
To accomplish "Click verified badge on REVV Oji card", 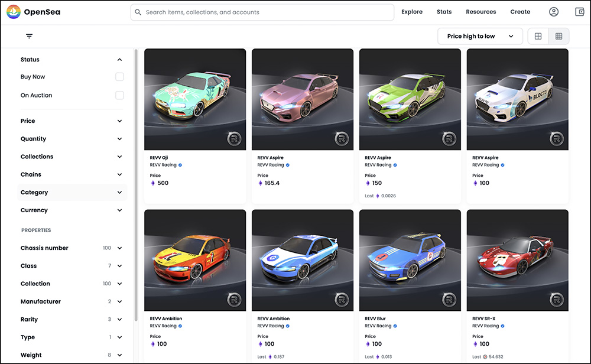I will point(180,165).
